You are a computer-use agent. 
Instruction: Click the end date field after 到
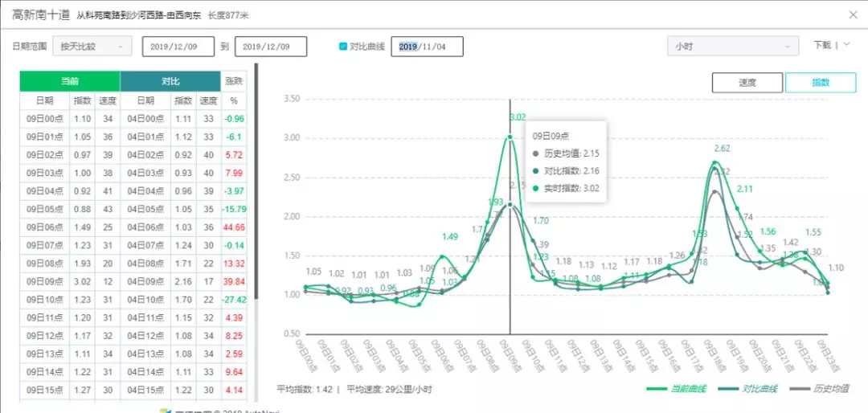click(271, 47)
